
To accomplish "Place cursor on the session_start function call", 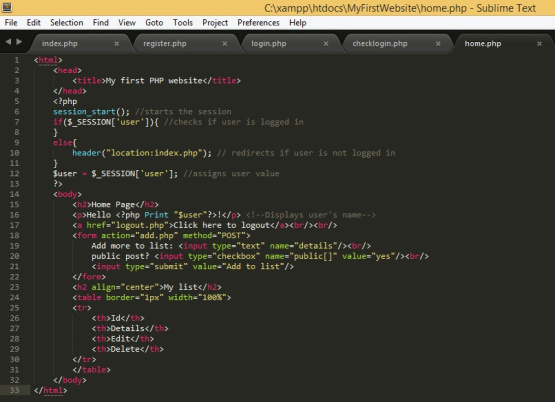I will pos(84,112).
